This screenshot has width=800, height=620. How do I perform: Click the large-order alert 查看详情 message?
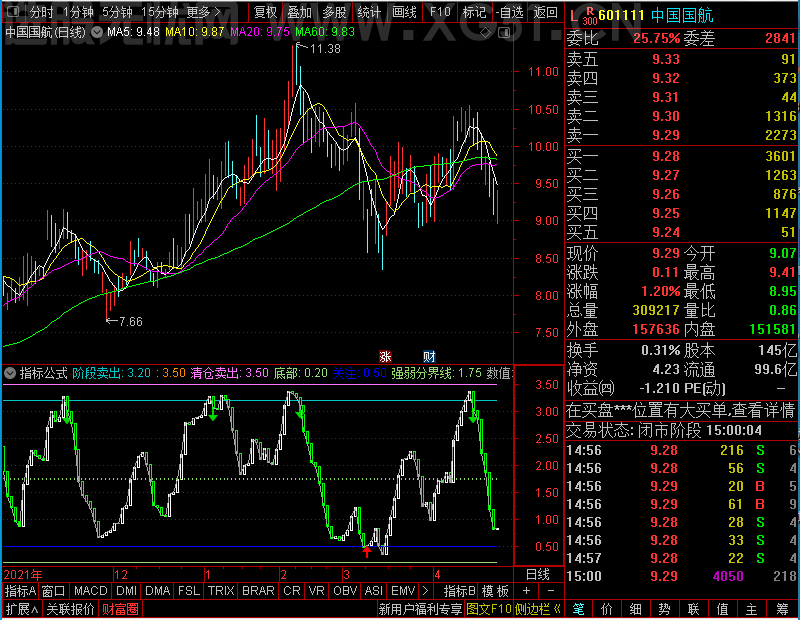tap(681, 410)
